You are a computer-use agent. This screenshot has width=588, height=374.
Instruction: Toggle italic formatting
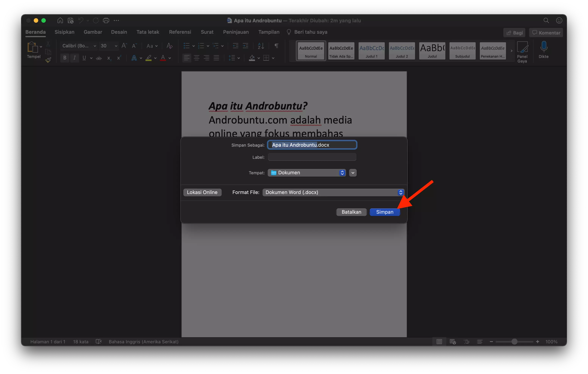pos(74,58)
